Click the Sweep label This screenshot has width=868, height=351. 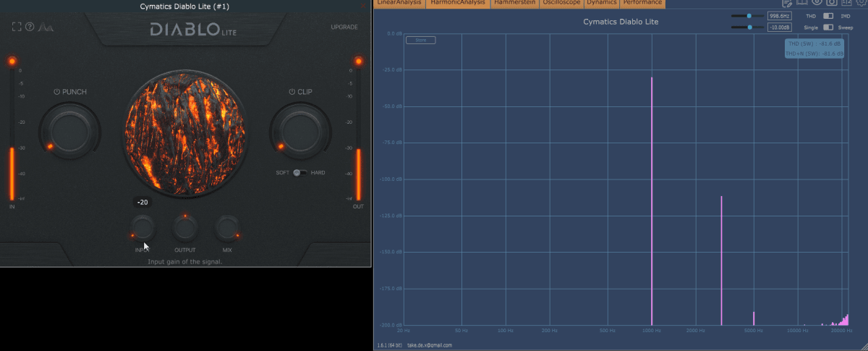click(x=846, y=27)
